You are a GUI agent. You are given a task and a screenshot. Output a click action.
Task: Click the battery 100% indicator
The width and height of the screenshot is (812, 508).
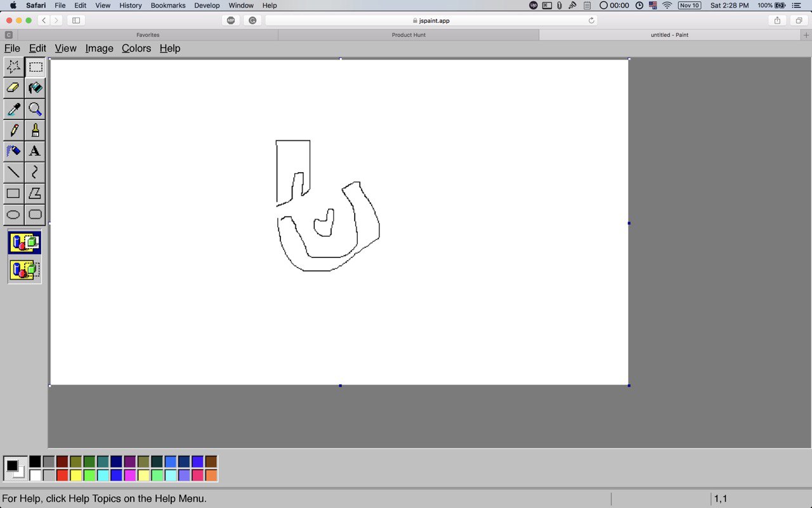coord(771,5)
